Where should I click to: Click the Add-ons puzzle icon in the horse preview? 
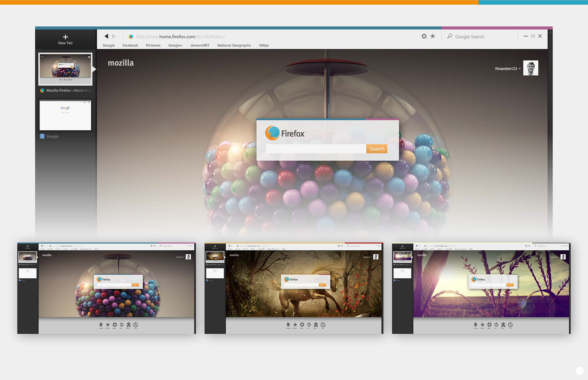point(316,325)
